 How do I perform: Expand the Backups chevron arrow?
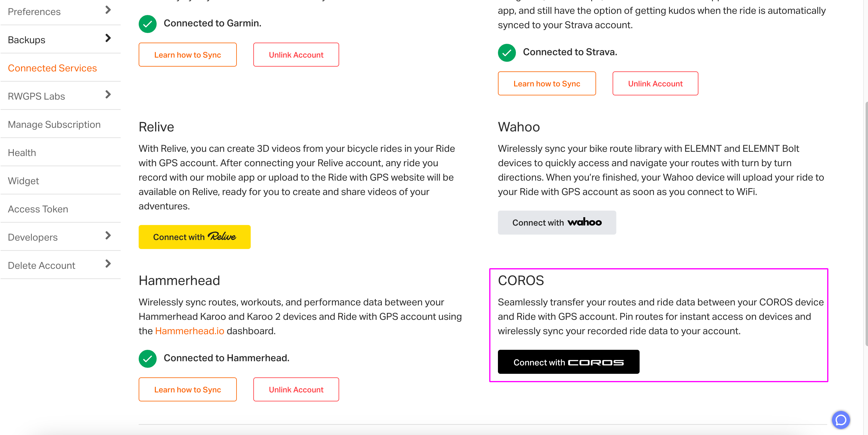[x=108, y=38]
